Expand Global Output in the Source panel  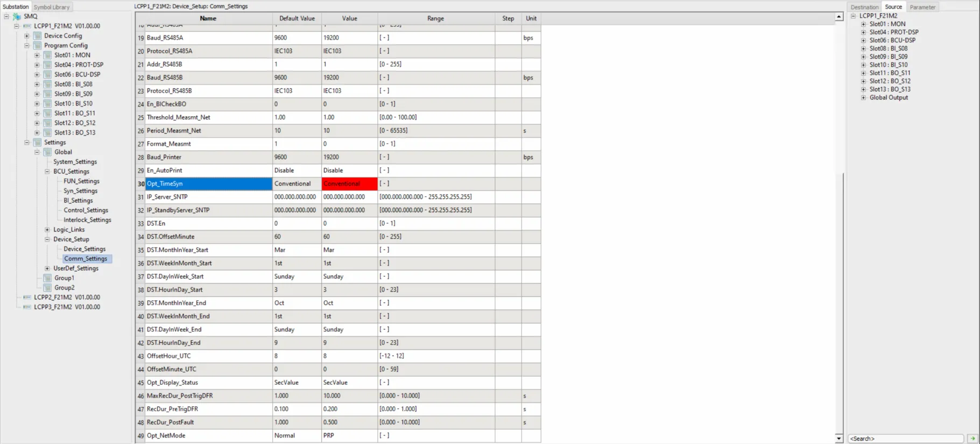click(863, 97)
